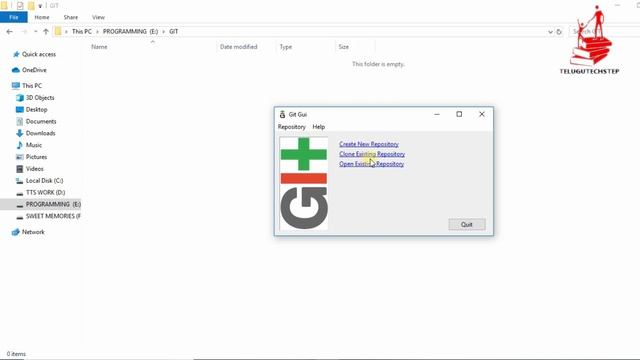
Task: Open 3D Objects folder
Action: 40,98
